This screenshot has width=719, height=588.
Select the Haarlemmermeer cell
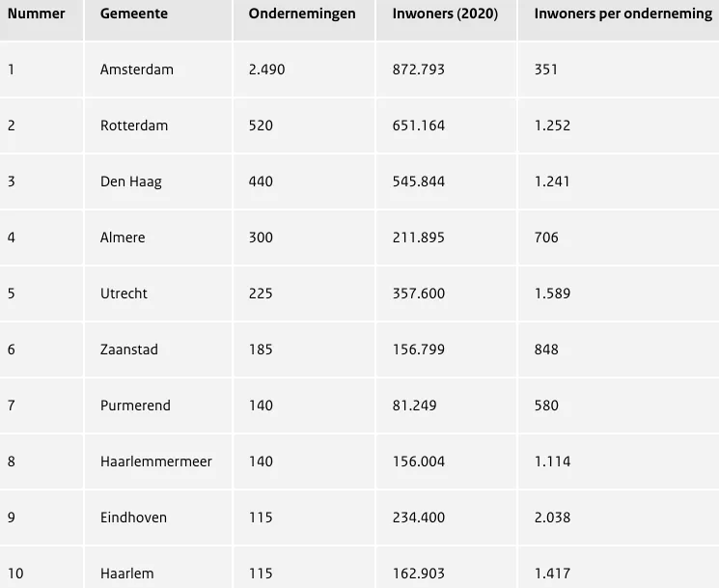(156, 462)
